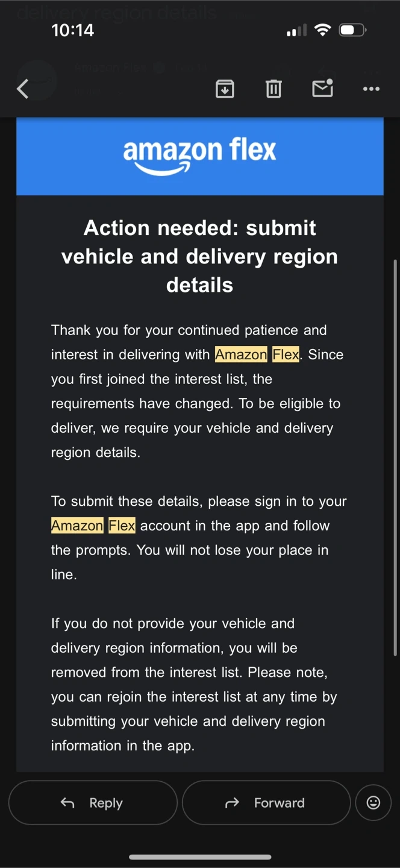
Task: Tap the battery indicator in status bar
Action: 352,30
